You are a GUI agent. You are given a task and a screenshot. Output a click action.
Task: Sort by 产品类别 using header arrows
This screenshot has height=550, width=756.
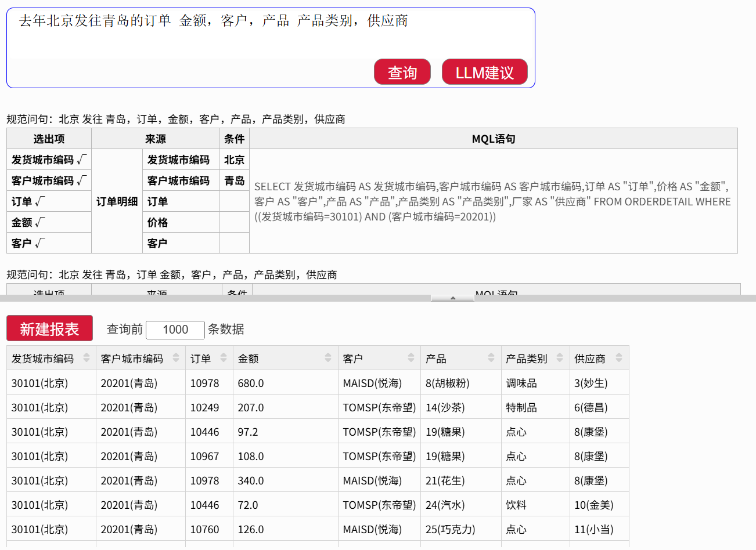[x=560, y=358]
